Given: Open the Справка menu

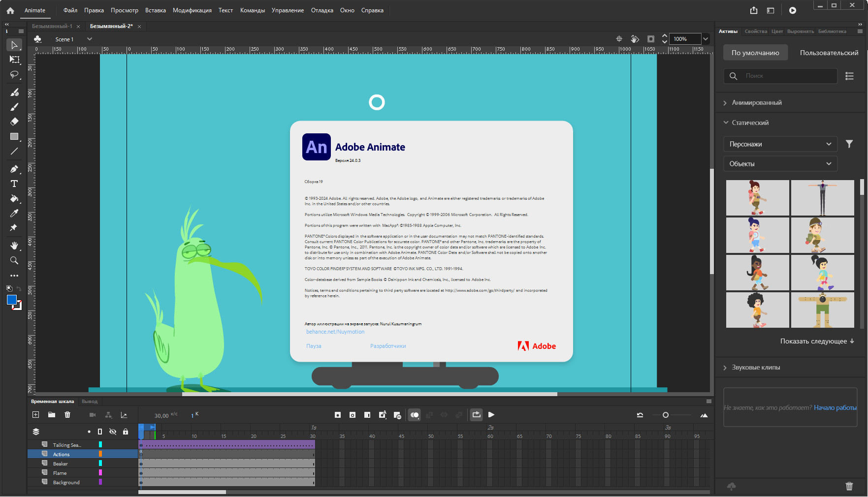Looking at the screenshot, I should click(372, 10).
